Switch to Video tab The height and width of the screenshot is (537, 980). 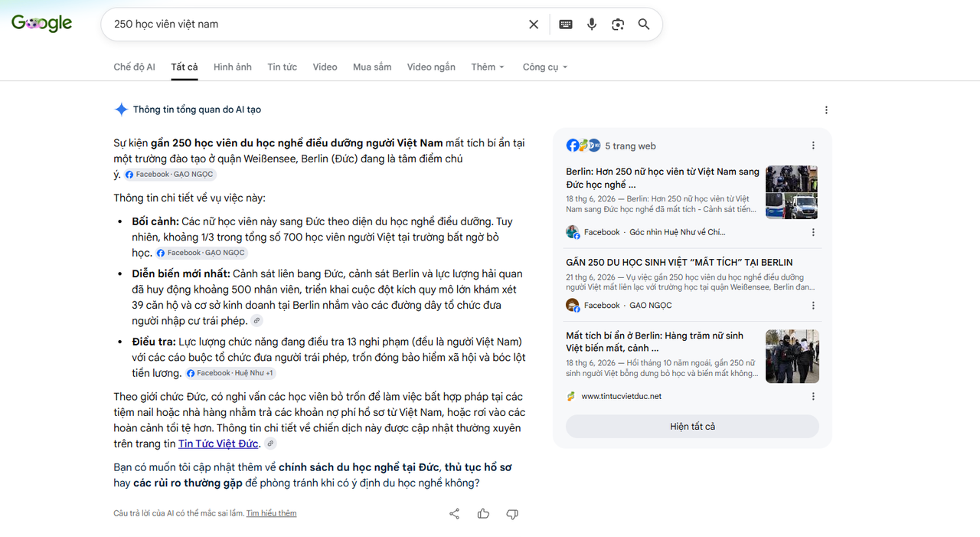pyautogui.click(x=325, y=67)
